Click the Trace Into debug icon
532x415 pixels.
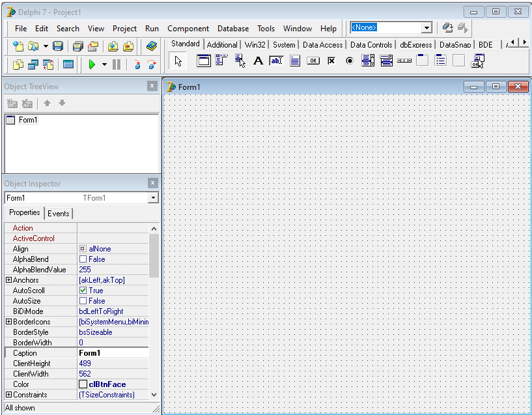(x=137, y=64)
